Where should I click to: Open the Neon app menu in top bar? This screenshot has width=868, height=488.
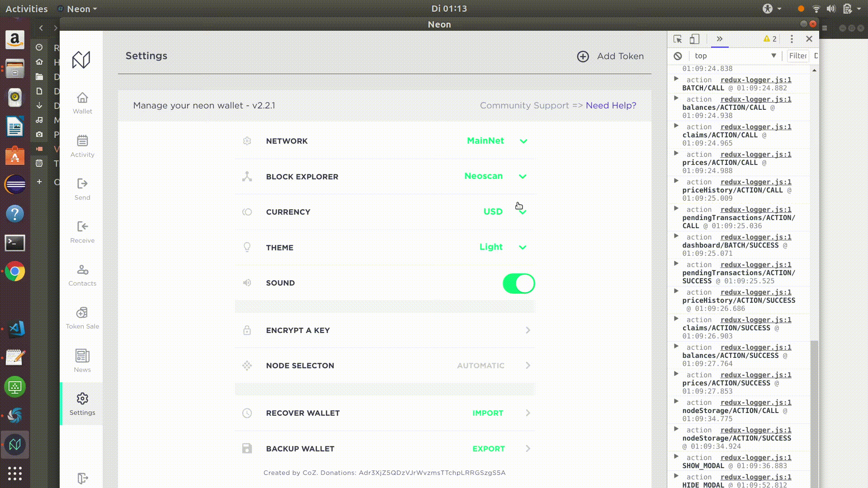(x=78, y=9)
